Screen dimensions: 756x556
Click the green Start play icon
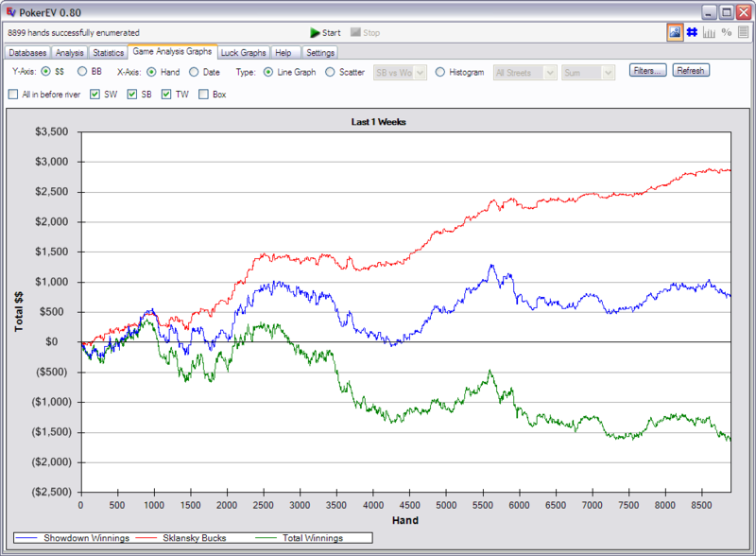tap(315, 33)
